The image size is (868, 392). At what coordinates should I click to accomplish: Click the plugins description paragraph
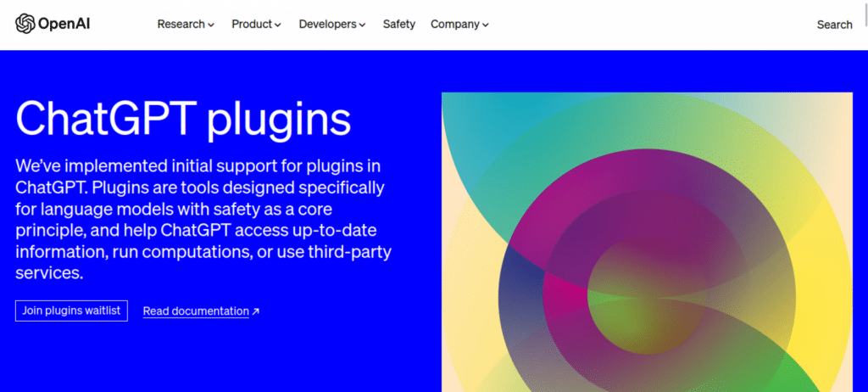point(203,219)
